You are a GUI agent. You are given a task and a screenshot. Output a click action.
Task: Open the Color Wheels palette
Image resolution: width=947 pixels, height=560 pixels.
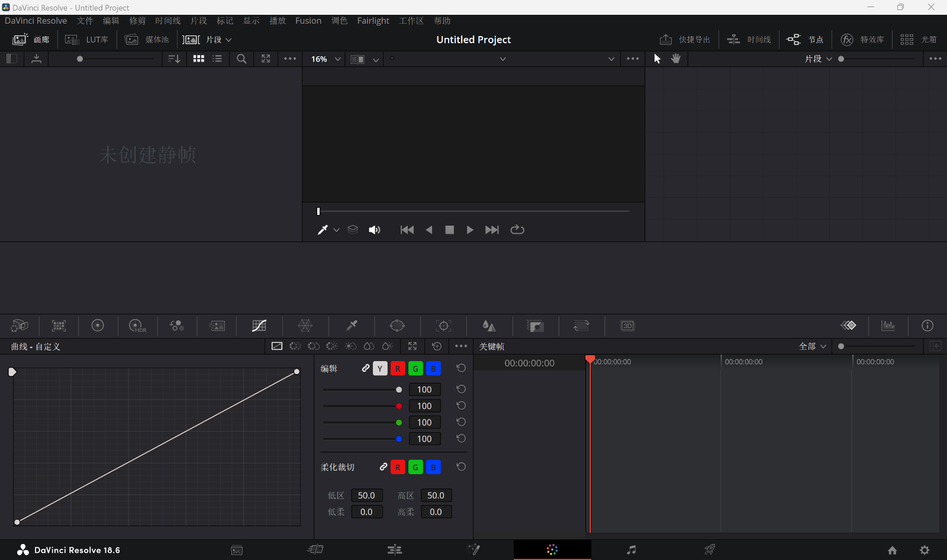pyautogui.click(x=98, y=326)
